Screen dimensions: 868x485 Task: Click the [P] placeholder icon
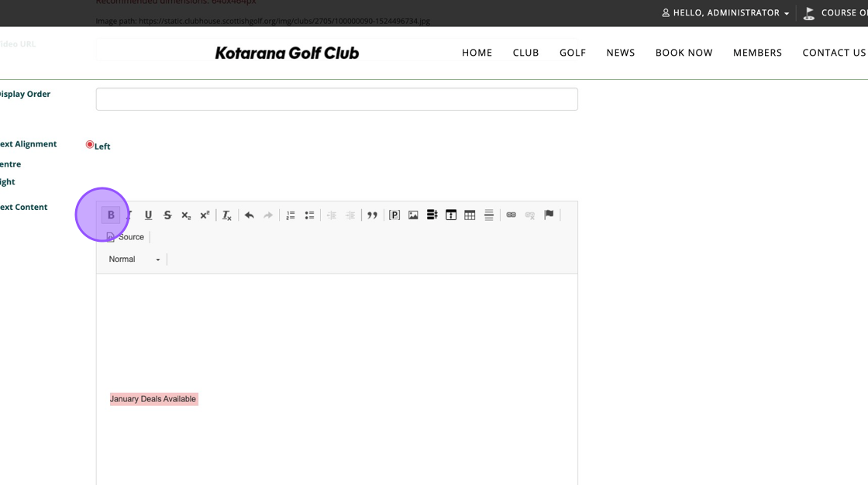click(x=394, y=215)
